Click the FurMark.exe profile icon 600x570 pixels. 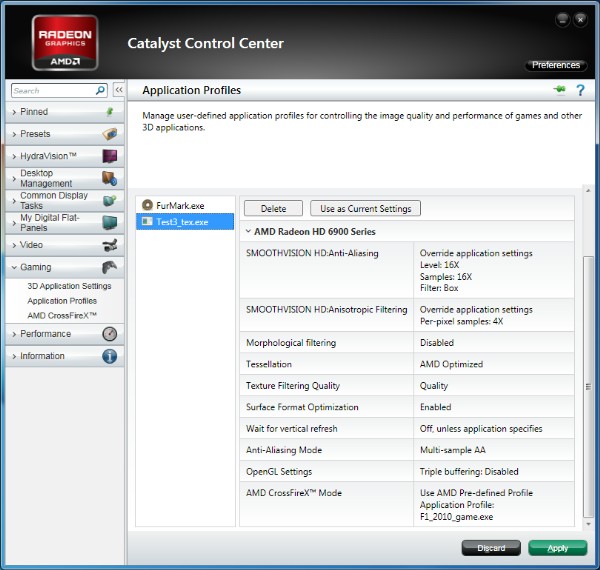click(147, 205)
